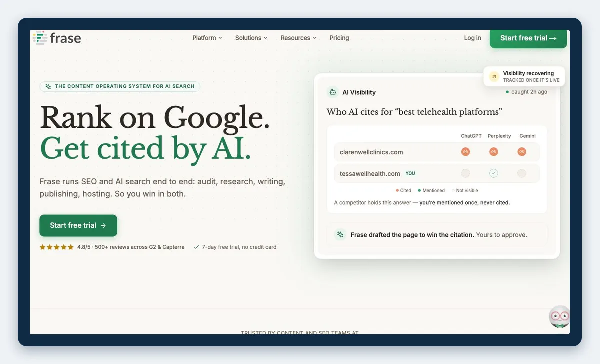Click the Visibility recovering notification

click(x=524, y=76)
